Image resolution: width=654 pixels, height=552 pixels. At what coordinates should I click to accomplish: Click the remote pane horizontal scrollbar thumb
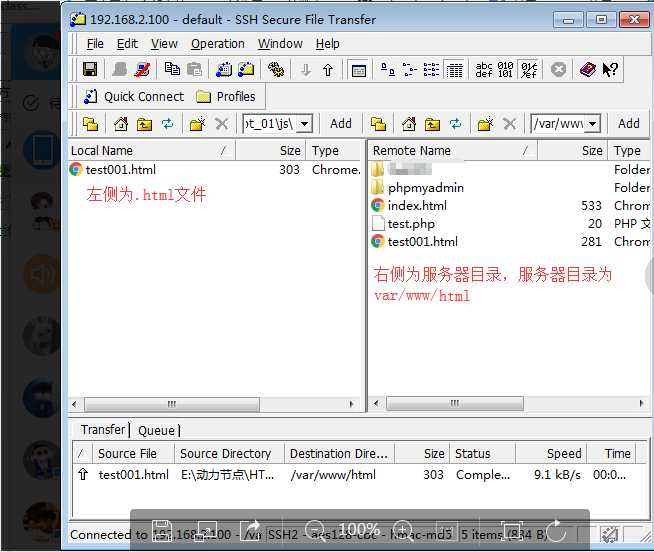[x=454, y=403]
